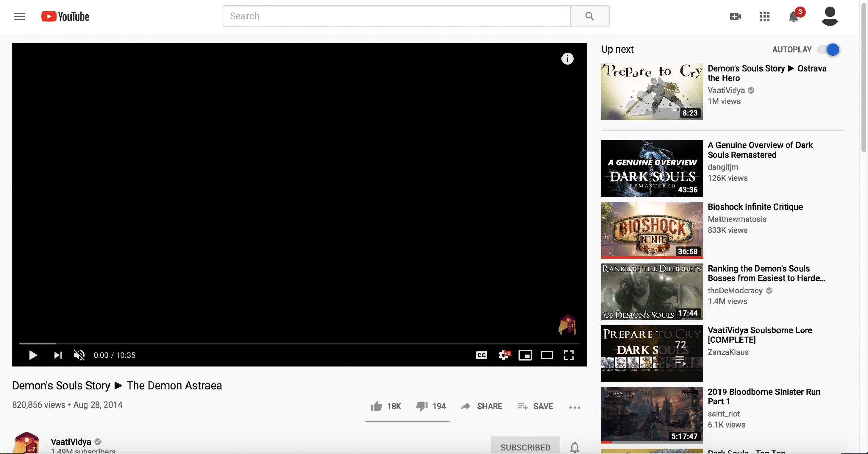Screen dimensions: 868x454
Task: Click the channel watermark in player
Action: tap(567, 324)
